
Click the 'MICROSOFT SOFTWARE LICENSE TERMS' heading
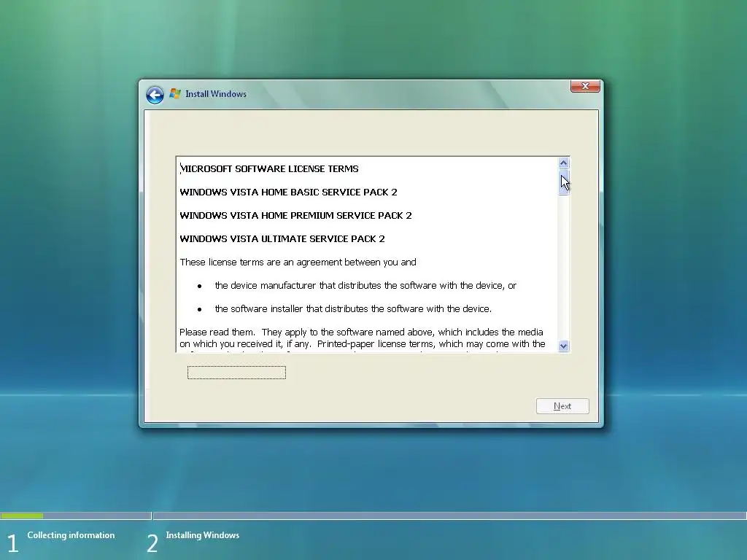click(269, 168)
